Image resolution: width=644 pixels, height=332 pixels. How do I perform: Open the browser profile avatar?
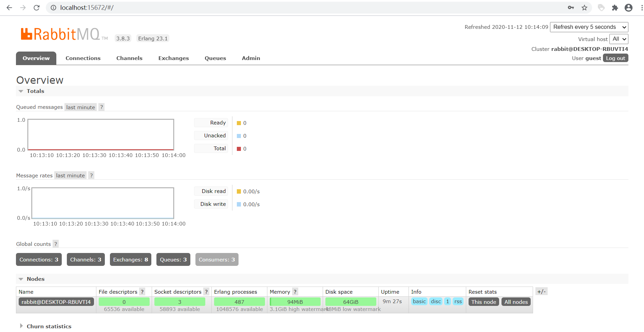click(628, 7)
